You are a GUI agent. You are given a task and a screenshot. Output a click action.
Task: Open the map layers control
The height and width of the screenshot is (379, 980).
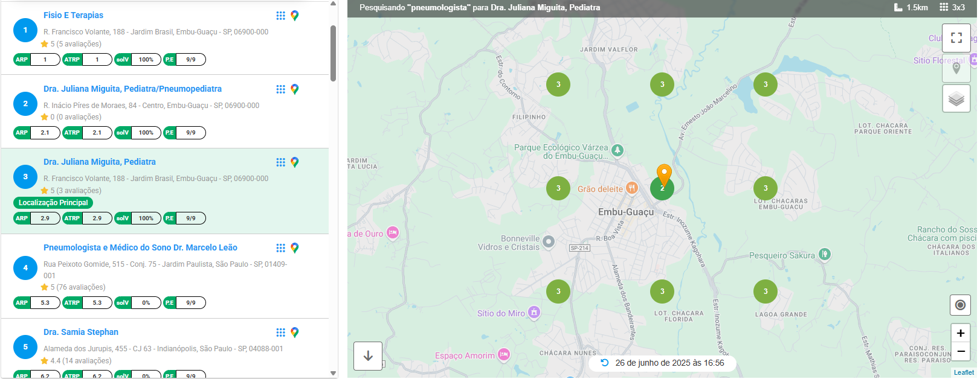[x=956, y=98]
